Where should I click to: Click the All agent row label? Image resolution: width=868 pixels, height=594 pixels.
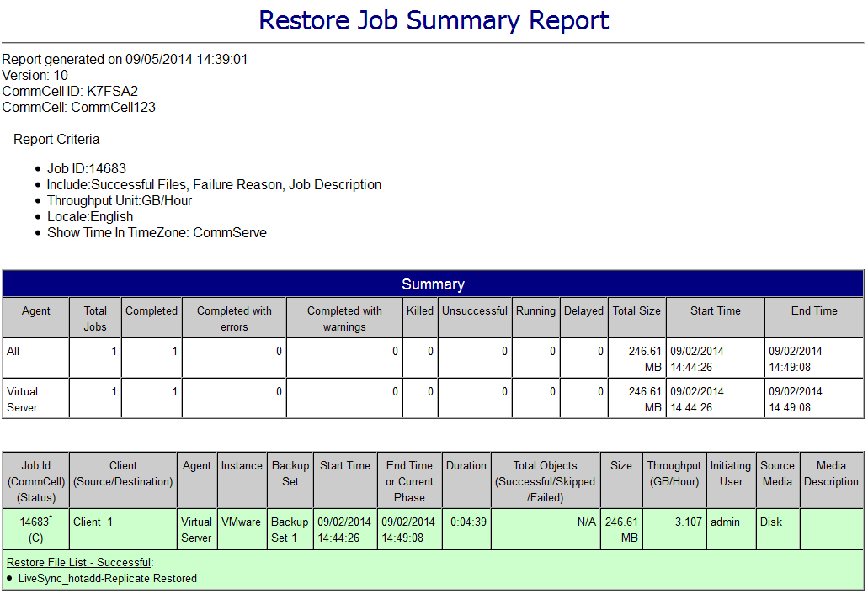13,351
